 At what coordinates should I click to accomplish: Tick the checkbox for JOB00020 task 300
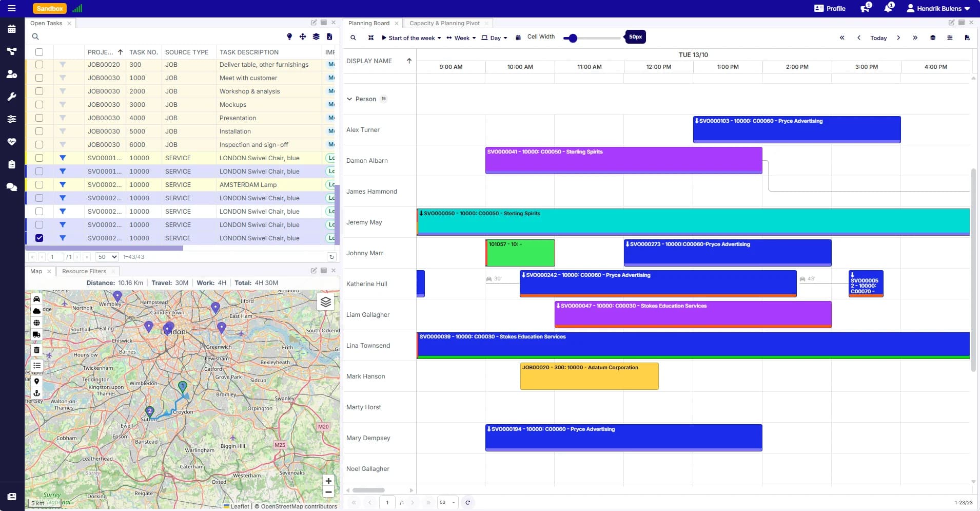[x=39, y=65]
